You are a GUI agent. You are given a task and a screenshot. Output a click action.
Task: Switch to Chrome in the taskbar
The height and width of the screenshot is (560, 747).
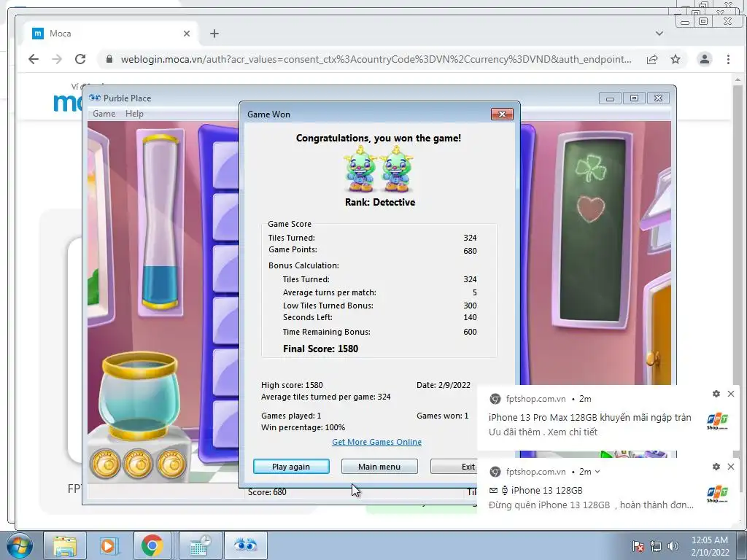click(152, 545)
